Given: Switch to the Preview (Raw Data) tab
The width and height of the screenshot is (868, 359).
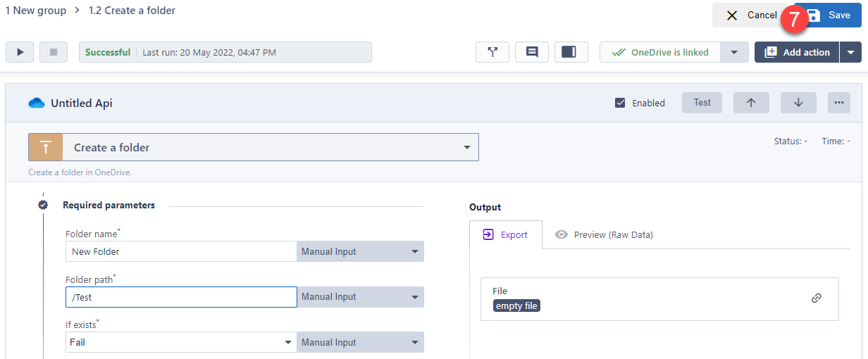Looking at the screenshot, I should point(604,235).
